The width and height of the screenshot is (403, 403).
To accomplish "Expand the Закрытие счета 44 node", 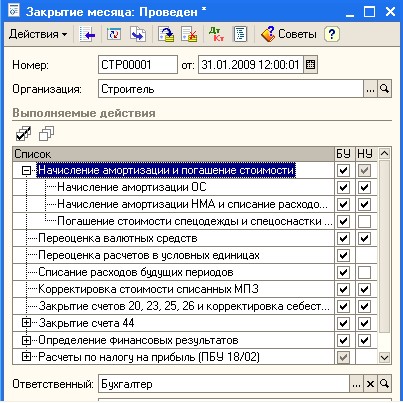I will (x=26, y=323).
